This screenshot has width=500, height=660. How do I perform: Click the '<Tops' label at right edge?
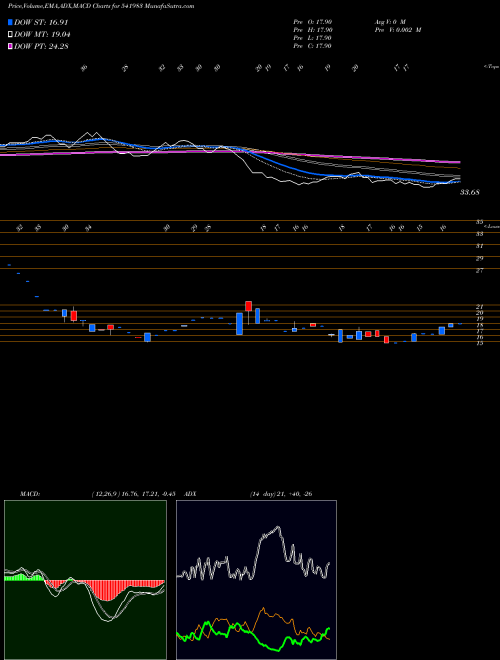[x=491, y=67]
